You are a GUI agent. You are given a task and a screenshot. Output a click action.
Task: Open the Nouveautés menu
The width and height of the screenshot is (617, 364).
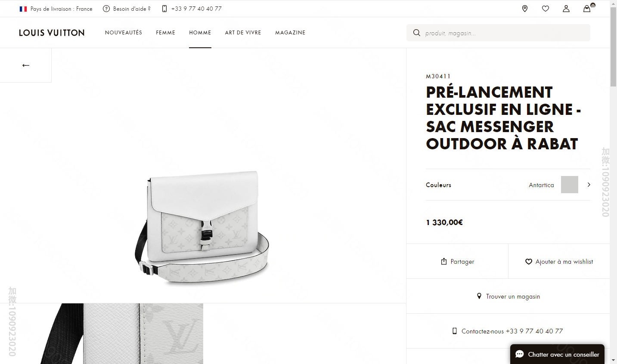coord(124,33)
